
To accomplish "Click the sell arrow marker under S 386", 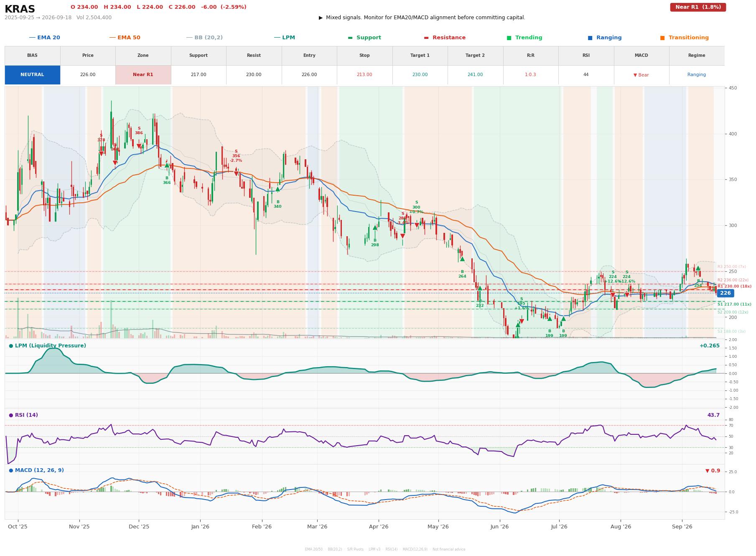I will pos(139,146).
